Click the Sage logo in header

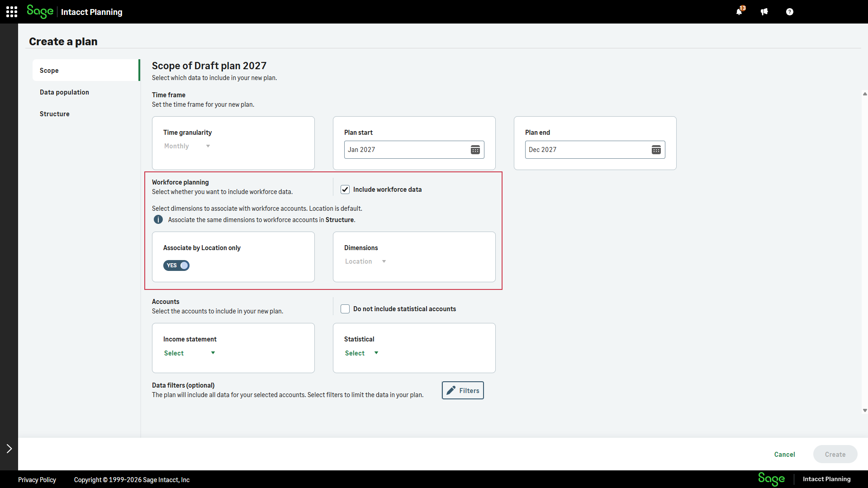[x=40, y=11]
